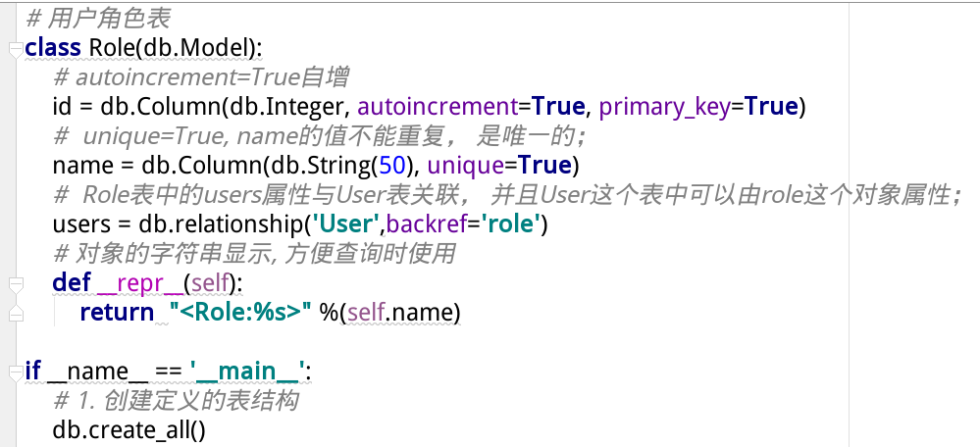Image resolution: width=980 pixels, height=447 pixels.
Task: Click the 'def' keyword
Action: [72, 283]
